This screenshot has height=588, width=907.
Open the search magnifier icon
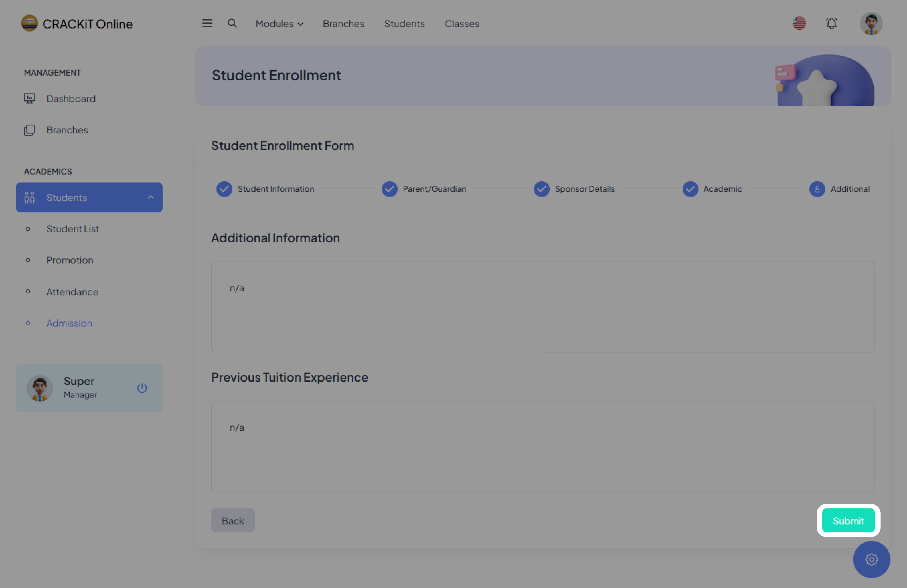tap(232, 24)
